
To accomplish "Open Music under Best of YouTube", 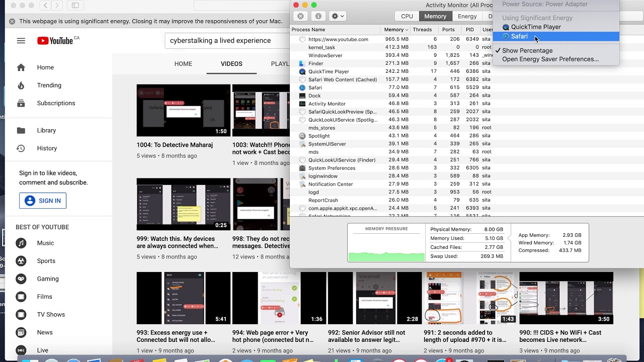I will (45, 243).
